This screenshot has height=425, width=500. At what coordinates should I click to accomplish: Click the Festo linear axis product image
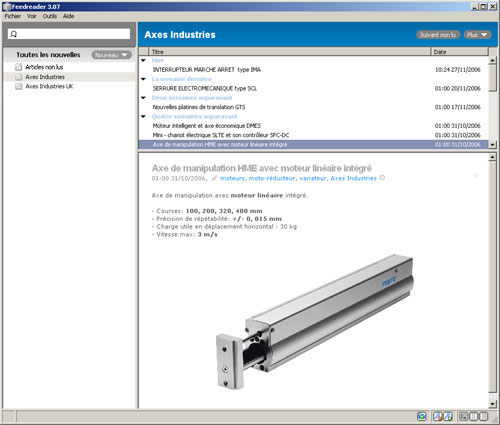(x=315, y=322)
